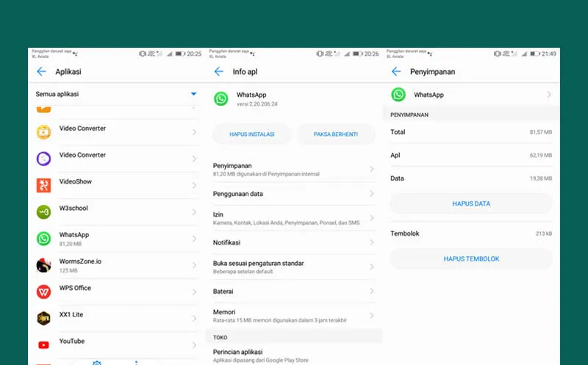Tap the WPS Office app icon

[x=44, y=292]
